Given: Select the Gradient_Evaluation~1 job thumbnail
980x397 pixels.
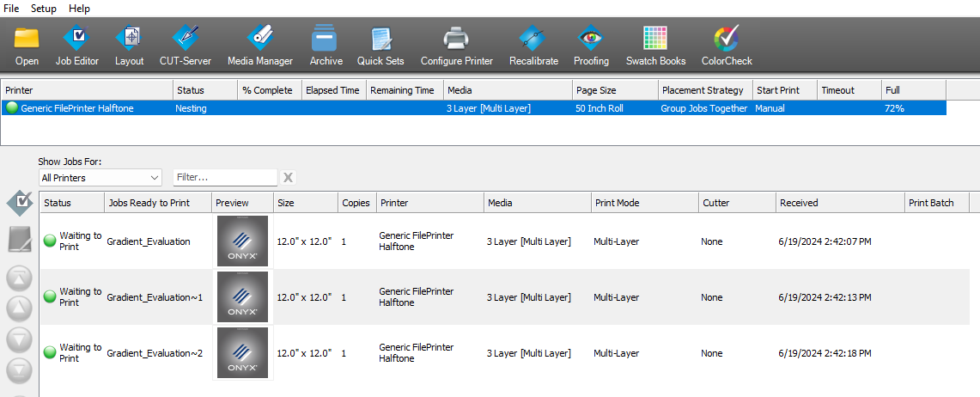Looking at the screenshot, I should point(242,297).
